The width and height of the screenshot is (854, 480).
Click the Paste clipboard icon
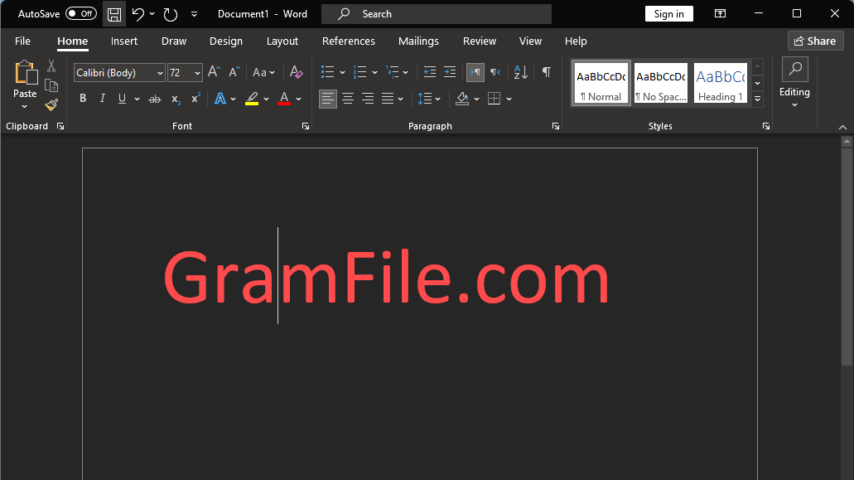25,73
